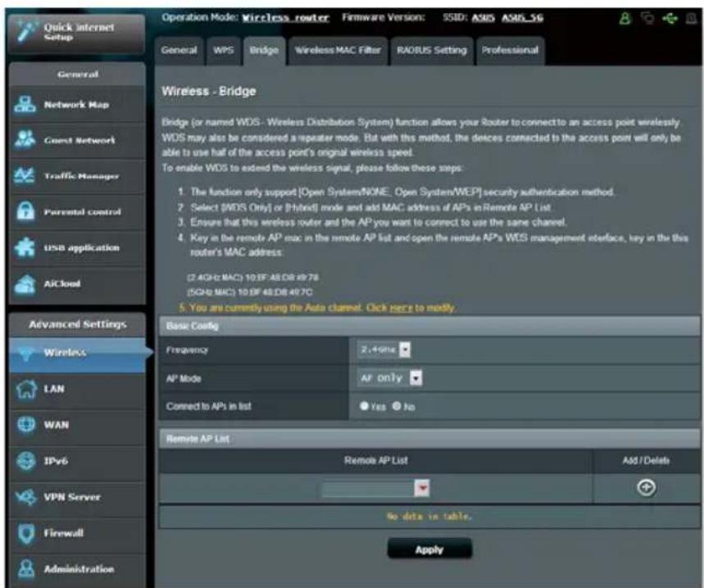The image size is (704, 588).
Task: Click the Wireless signal icon in sidebar
Action: pos(26,353)
